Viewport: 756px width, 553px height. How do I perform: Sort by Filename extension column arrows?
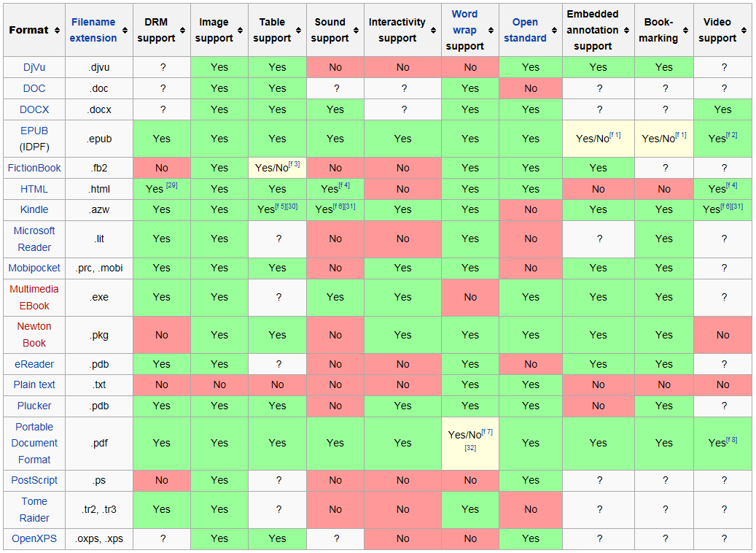pos(125,30)
